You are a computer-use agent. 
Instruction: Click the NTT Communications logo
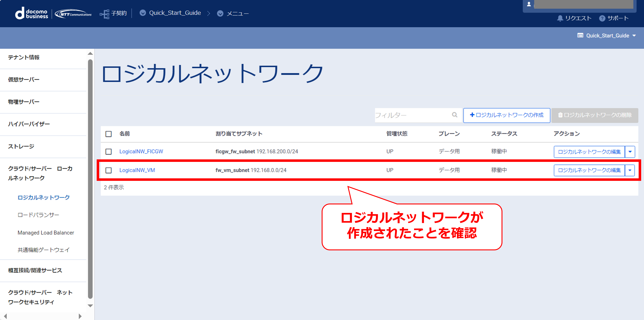(73, 14)
